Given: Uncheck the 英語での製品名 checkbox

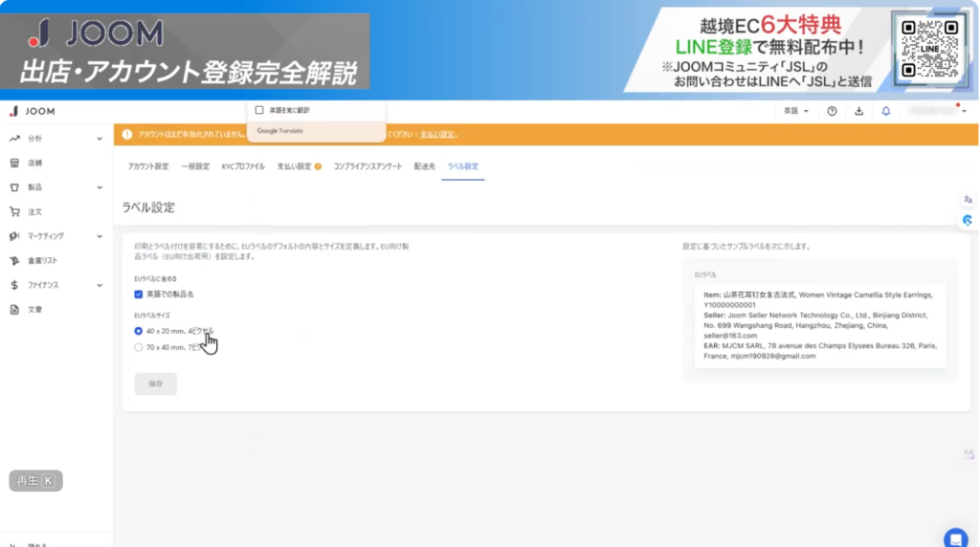Looking at the screenshot, I should 139,295.
